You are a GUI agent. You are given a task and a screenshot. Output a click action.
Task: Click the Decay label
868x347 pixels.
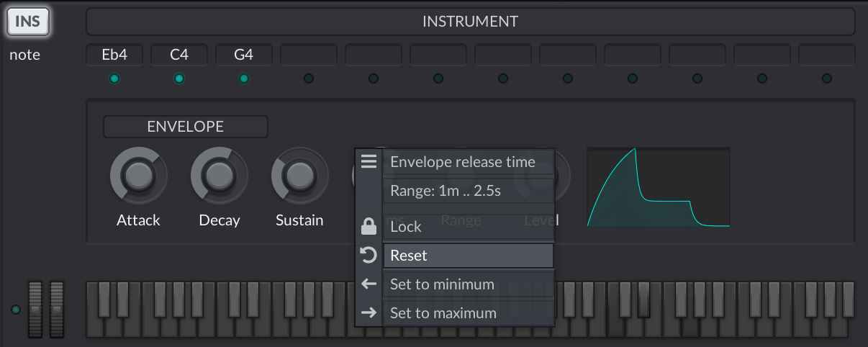coord(220,220)
